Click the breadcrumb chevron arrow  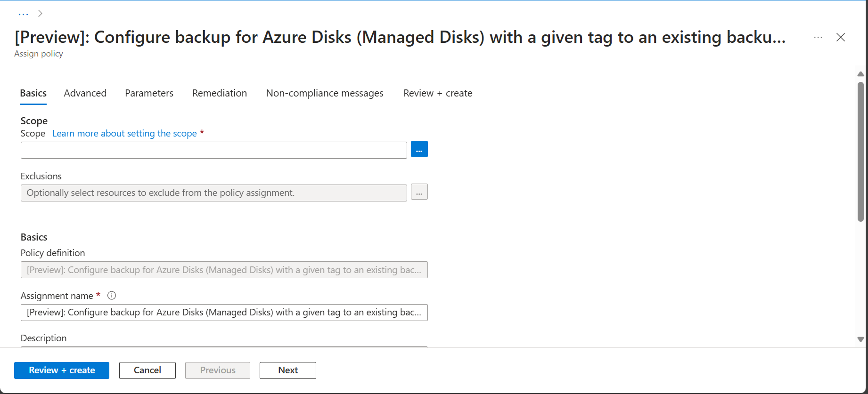tap(41, 14)
